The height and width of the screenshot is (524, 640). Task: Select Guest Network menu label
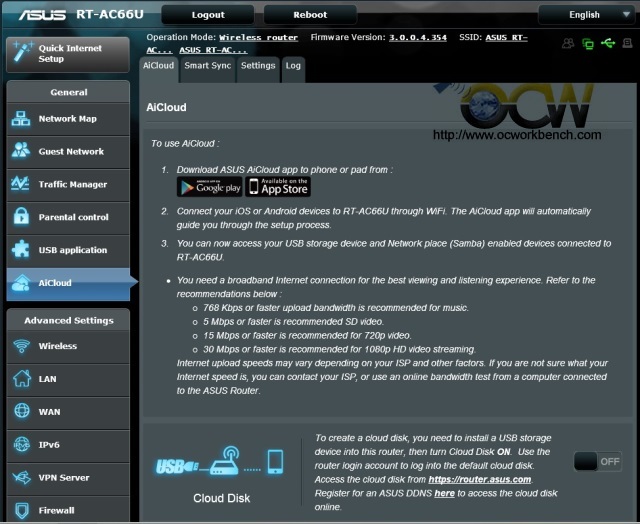pos(71,151)
